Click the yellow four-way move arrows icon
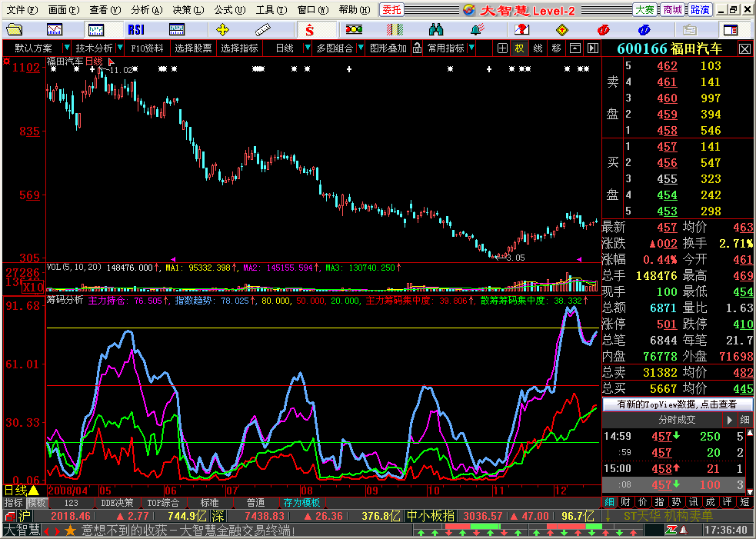756x539 pixels. (222, 30)
